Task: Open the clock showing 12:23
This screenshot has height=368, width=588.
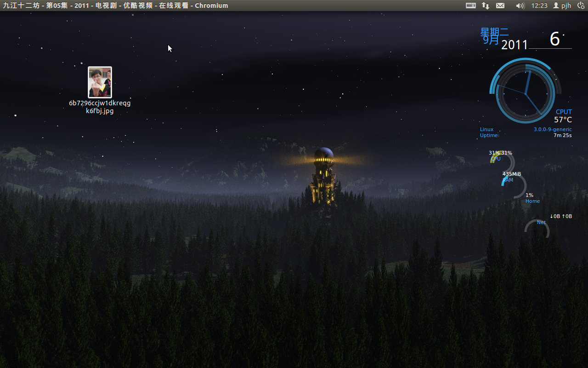Action: click(539, 6)
